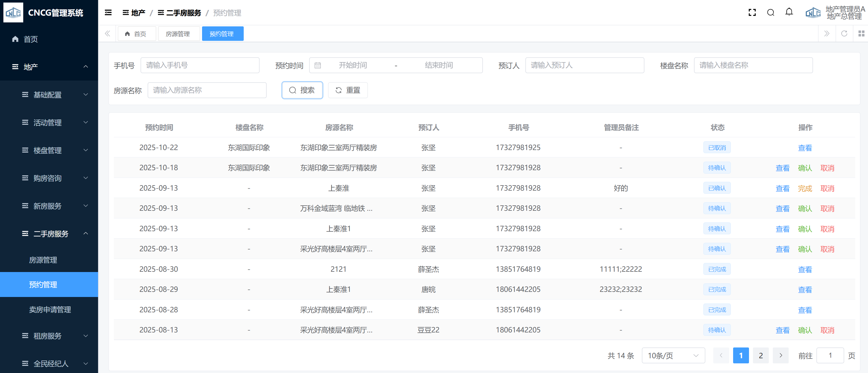
Task: Click the calendar icon in date range
Action: tap(317, 66)
